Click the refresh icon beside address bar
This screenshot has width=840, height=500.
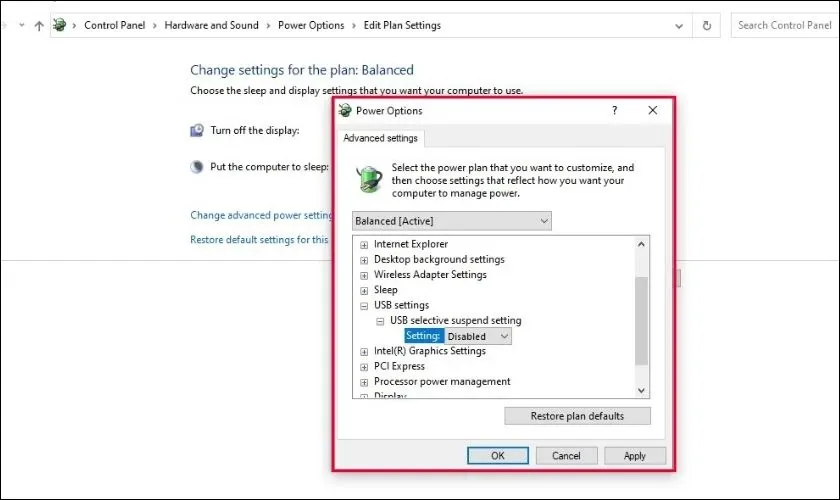coord(707,25)
